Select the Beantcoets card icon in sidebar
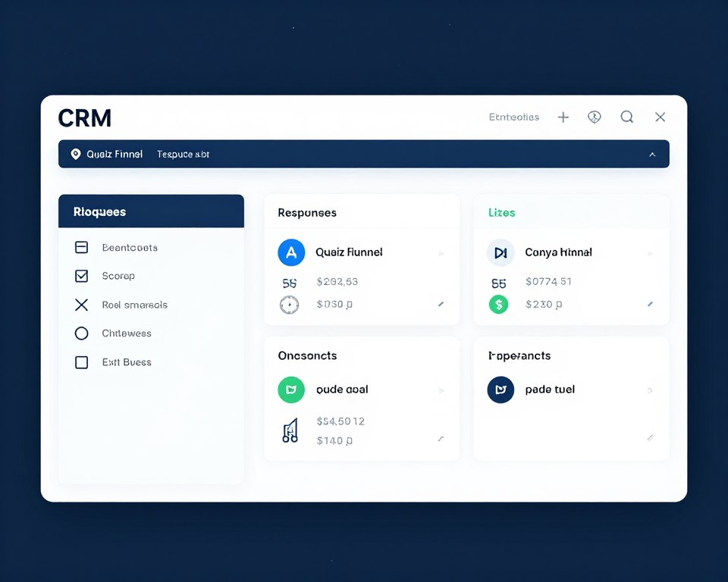This screenshot has width=728, height=582. 81,247
